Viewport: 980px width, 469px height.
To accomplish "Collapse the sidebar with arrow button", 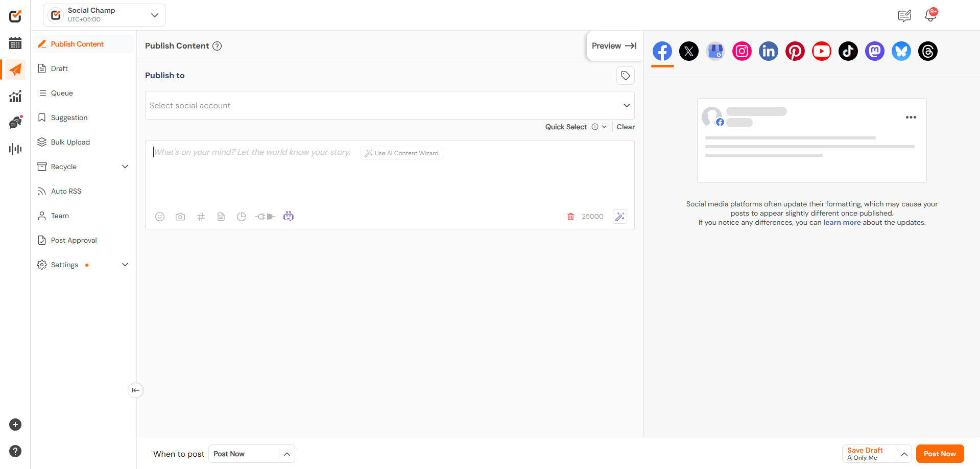I will click(135, 390).
